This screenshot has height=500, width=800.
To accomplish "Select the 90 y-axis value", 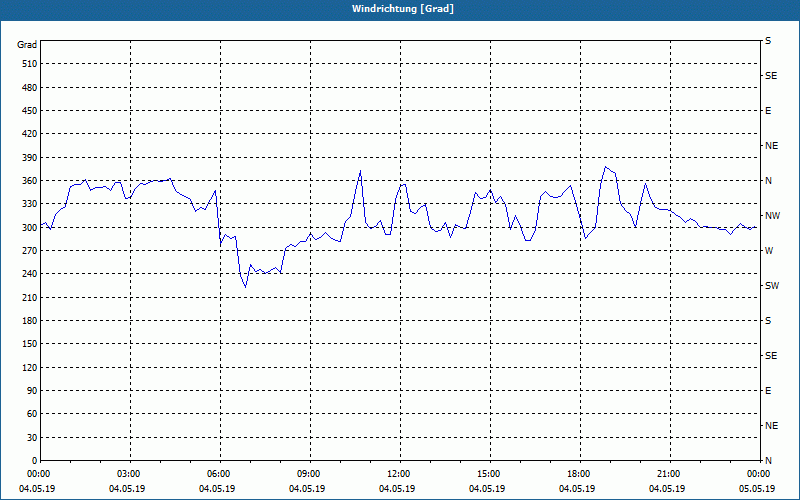I will pyautogui.click(x=32, y=390).
